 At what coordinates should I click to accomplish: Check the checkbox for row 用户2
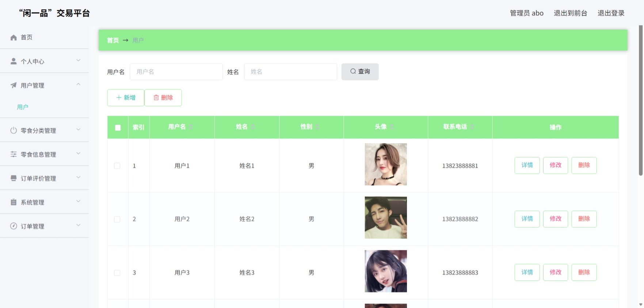(117, 219)
